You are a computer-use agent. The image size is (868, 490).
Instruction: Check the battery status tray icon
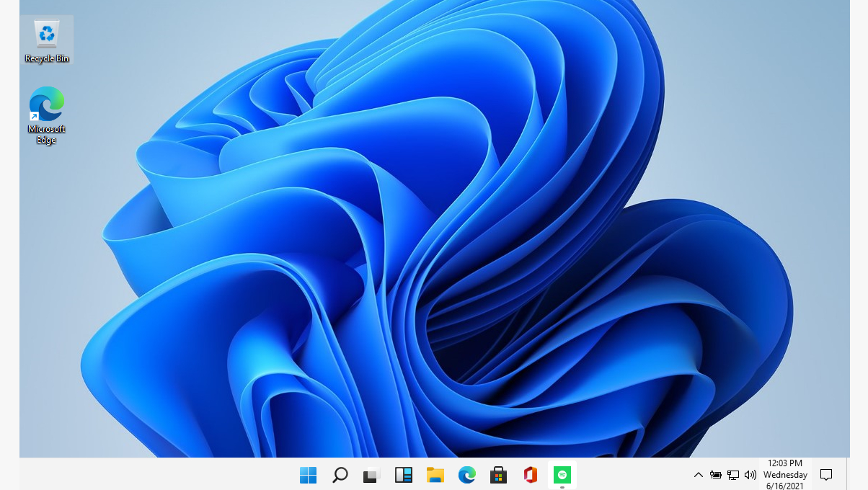716,475
